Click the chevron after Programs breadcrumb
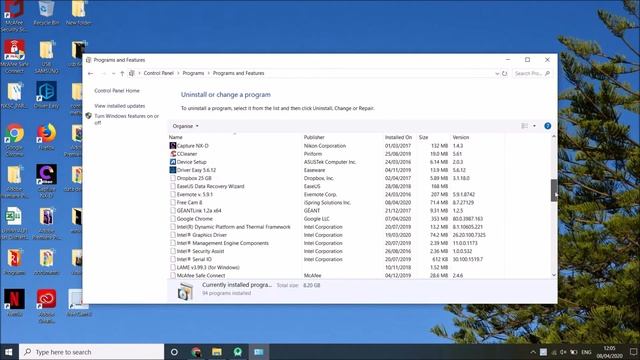The image size is (640, 360). (209, 73)
